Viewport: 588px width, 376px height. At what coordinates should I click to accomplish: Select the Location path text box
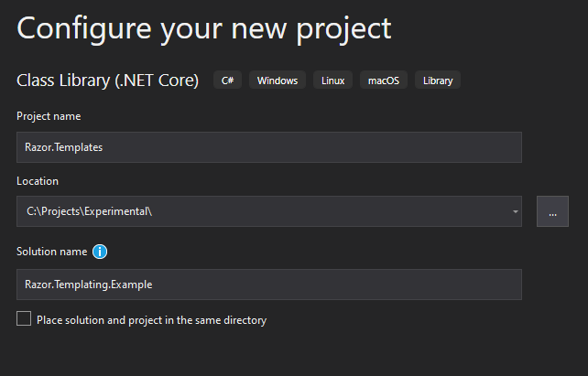click(263, 211)
